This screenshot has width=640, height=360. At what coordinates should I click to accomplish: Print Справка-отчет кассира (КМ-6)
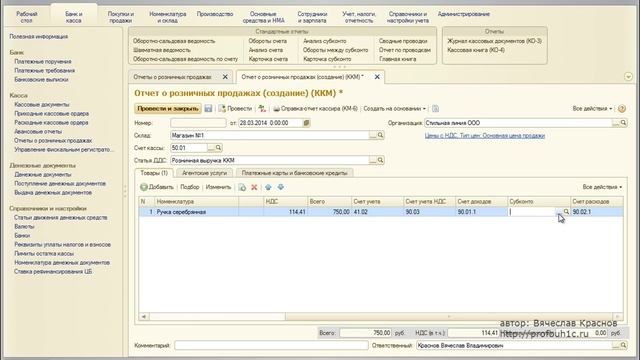click(315, 109)
